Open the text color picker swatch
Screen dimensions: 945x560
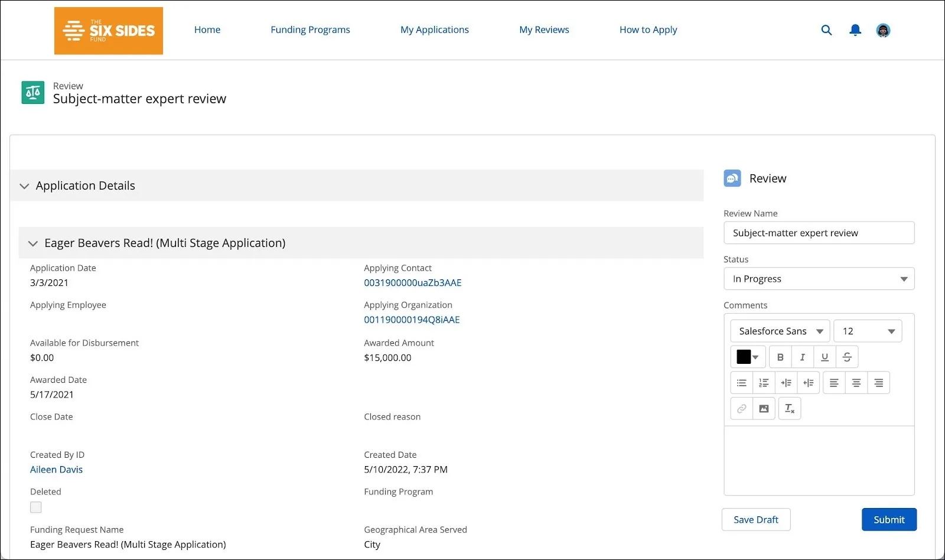click(748, 357)
